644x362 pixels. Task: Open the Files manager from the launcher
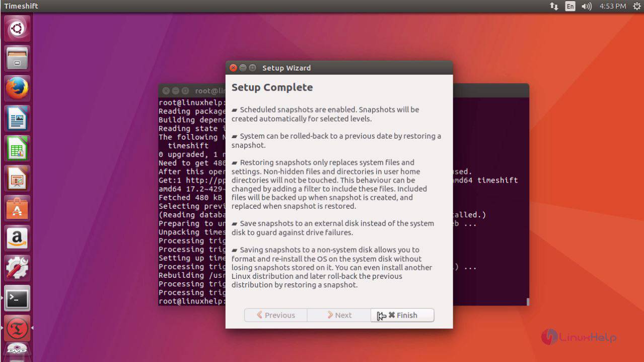pos(17,58)
